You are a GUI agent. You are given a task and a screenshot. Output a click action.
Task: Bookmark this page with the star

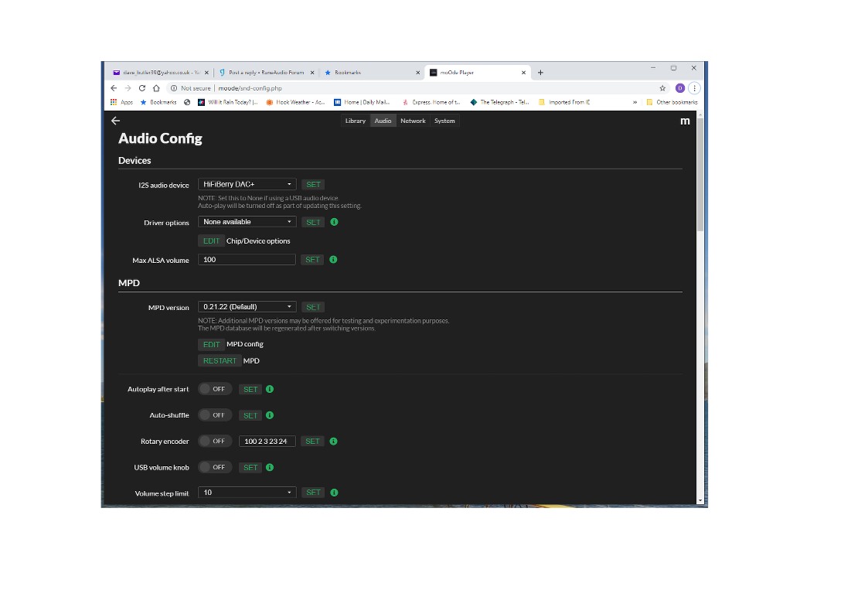662,88
